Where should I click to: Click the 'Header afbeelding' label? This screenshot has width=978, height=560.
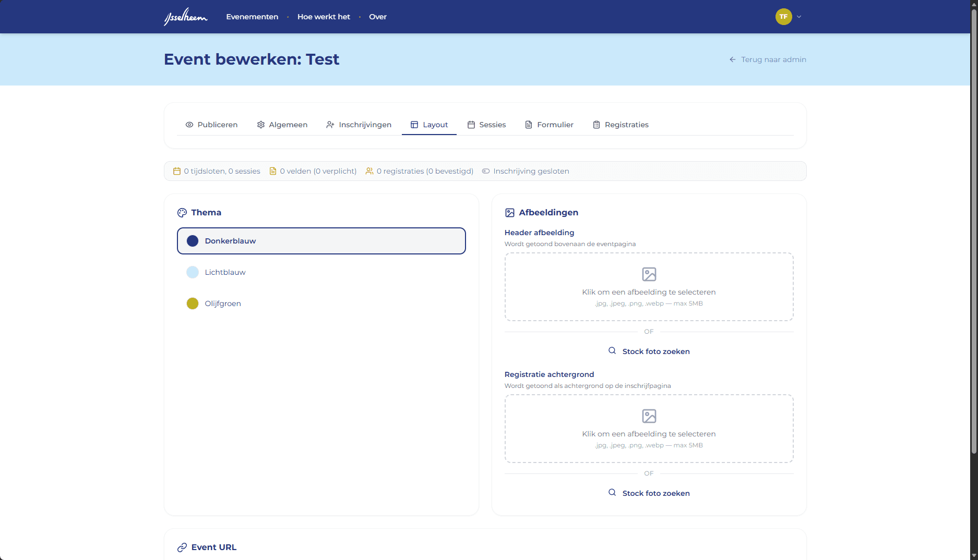pos(539,233)
